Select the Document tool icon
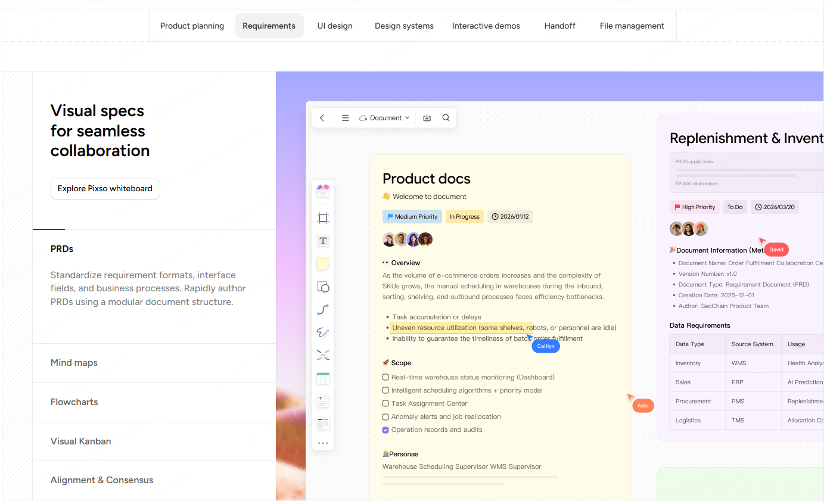 pyautogui.click(x=323, y=402)
